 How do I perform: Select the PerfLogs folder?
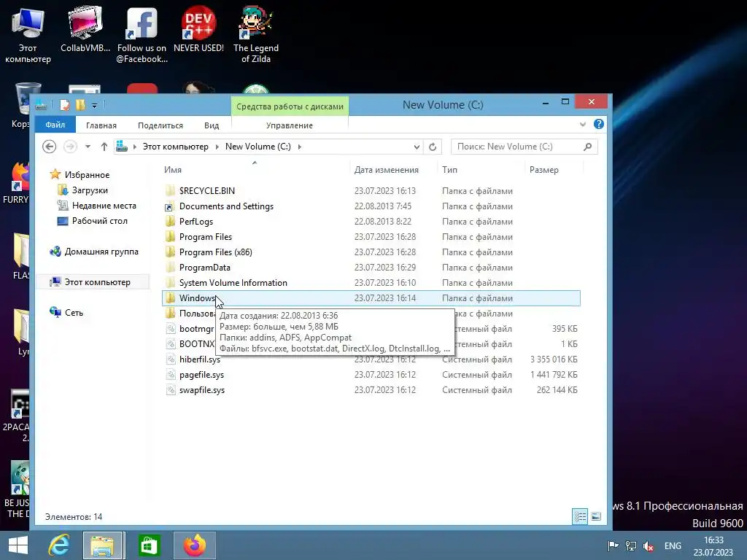196,222
